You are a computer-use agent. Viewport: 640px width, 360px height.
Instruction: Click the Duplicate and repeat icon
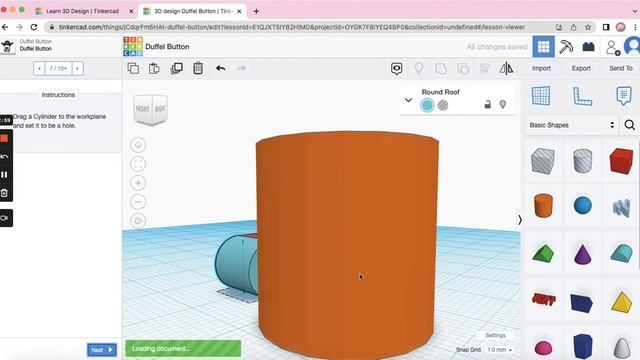click(x=176, y=68)
